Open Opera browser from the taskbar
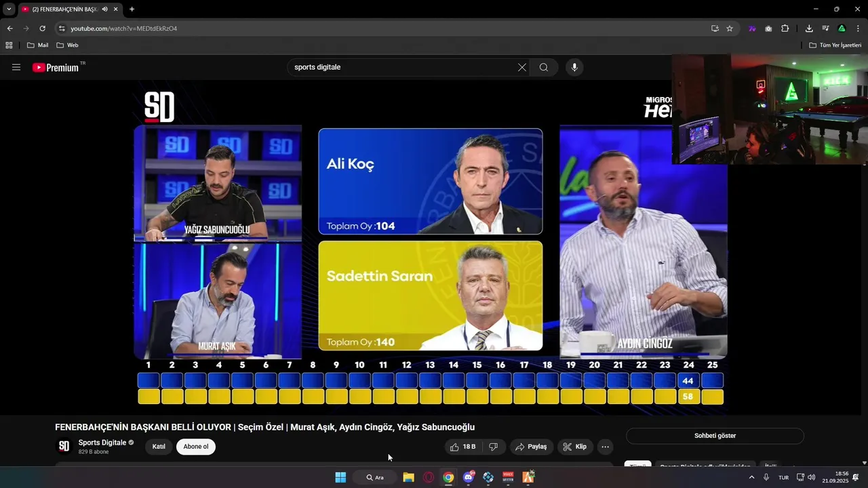Image resolution: width=868 pixels, height=488 pixels. pyautogui.click(x=428, y=477)
